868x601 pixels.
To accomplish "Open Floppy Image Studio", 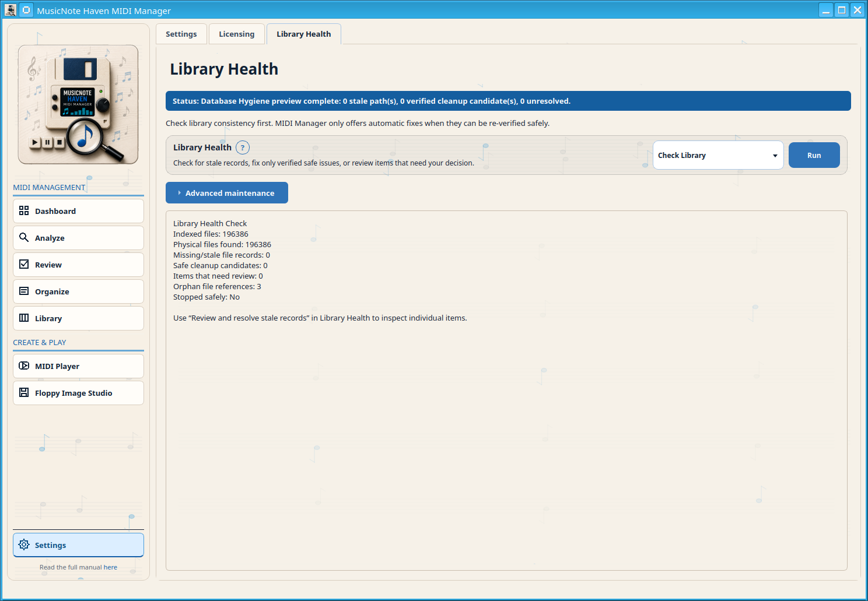I will click(78, 393).
